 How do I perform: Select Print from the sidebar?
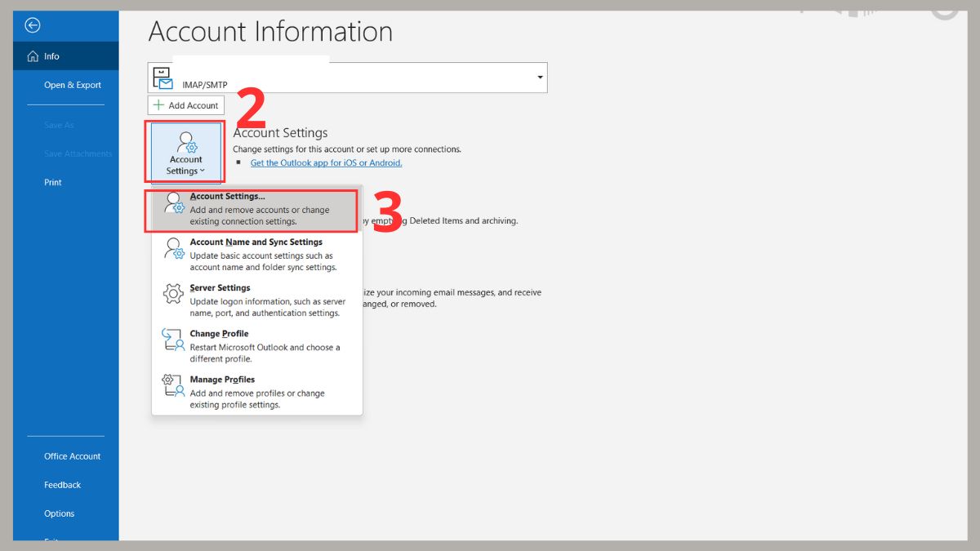(x=52, y=182)
